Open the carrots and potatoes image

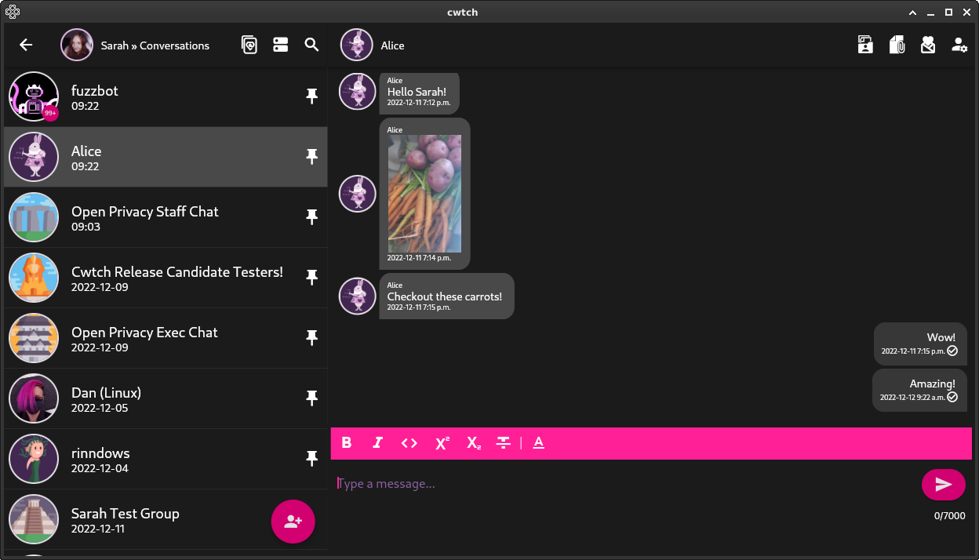tap(425, 194)
